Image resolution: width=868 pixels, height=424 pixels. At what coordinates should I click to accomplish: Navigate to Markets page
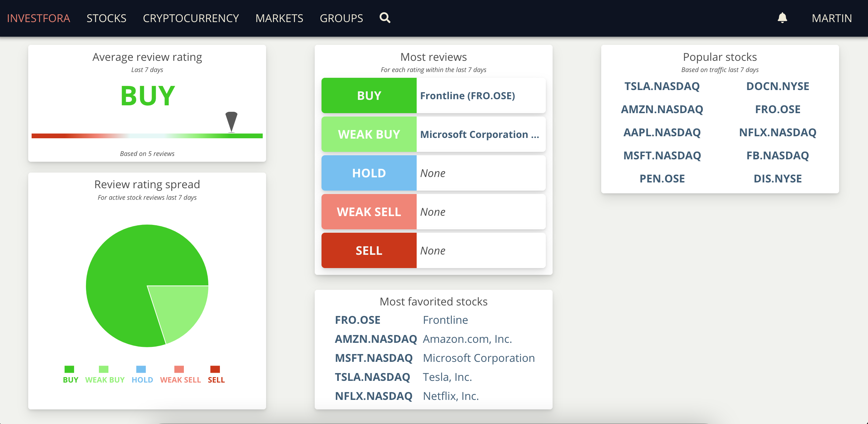coord(279,18)
